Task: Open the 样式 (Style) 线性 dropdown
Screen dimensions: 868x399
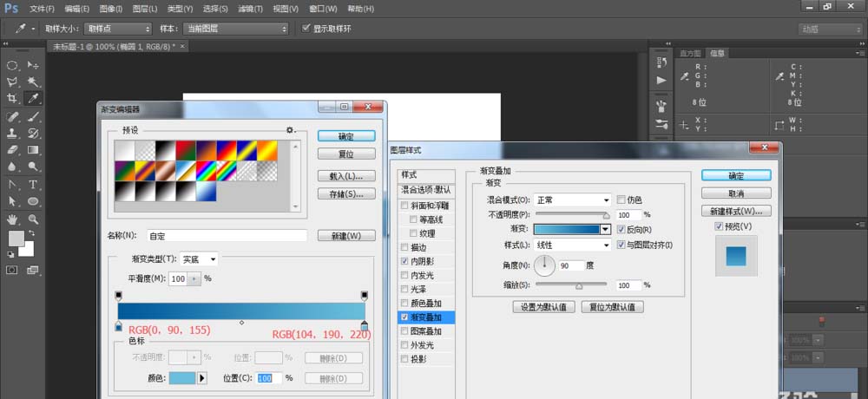Action: click(x=572, y=245)
